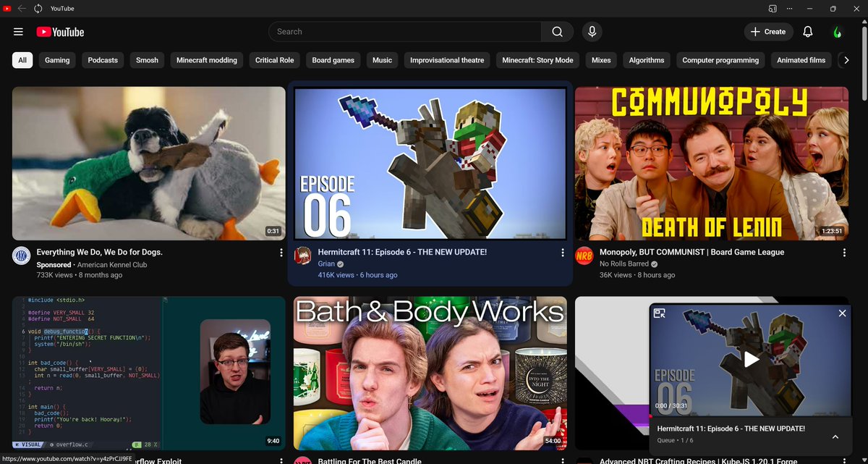
Task: Select the Critical Role chip
Action: (275, 60)
